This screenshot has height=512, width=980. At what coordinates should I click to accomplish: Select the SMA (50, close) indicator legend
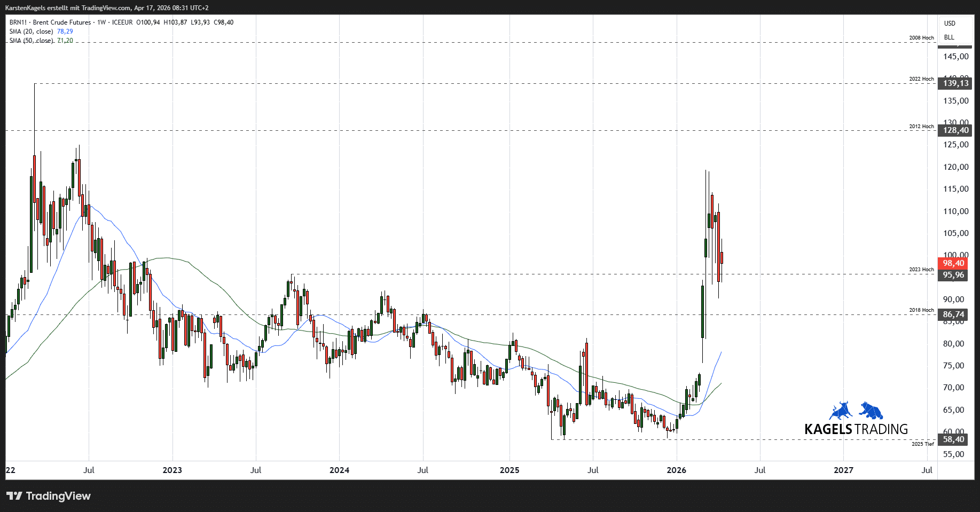pos(32,41)
